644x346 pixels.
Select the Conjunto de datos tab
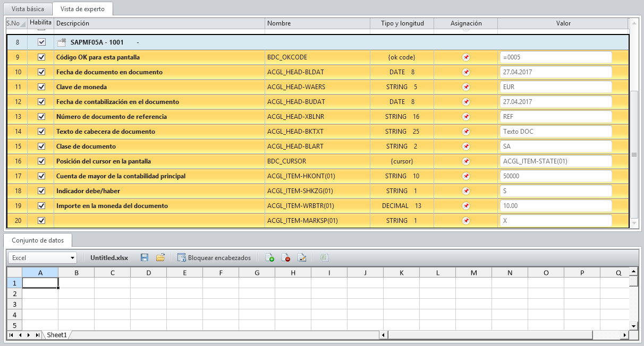(x=37, y=240)
